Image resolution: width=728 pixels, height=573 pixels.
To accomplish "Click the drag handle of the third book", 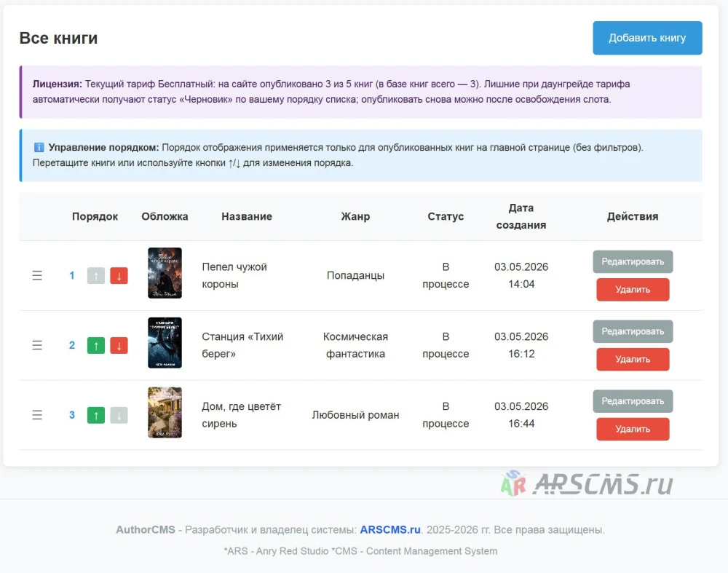I will (x=37, y=415).
